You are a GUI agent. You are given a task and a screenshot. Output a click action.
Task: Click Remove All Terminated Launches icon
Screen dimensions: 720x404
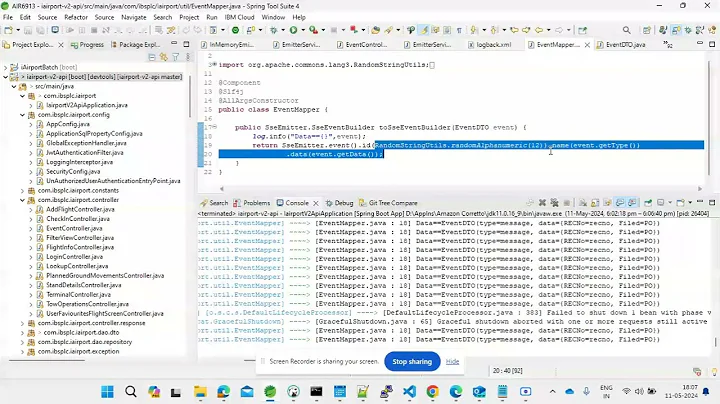point(554,202)
